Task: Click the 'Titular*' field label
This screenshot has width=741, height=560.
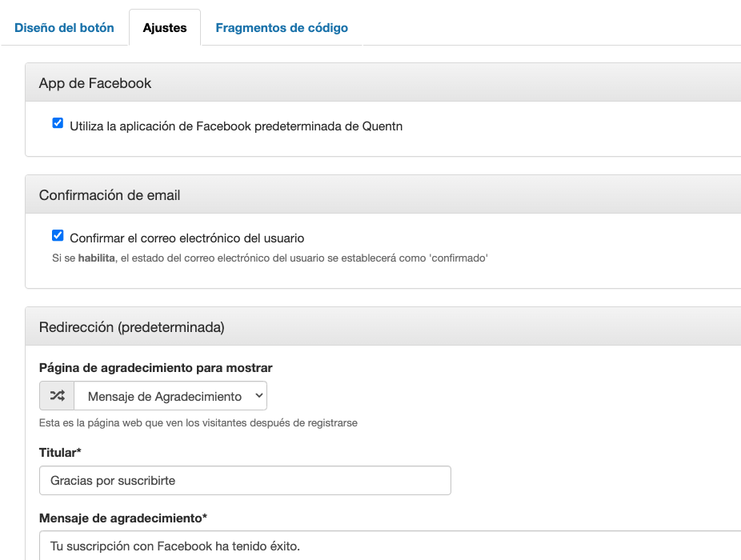Action: [61, 453]
